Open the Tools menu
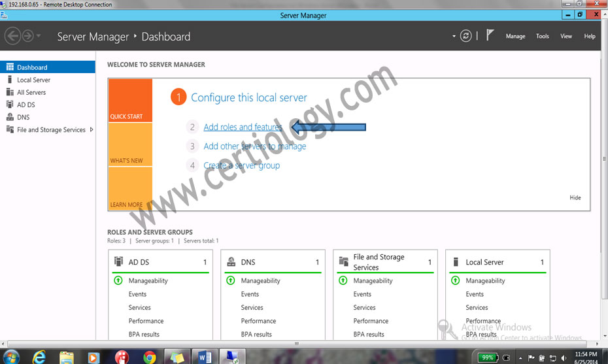The height and width of the screenshot is (364, 608). click(543, 36)
